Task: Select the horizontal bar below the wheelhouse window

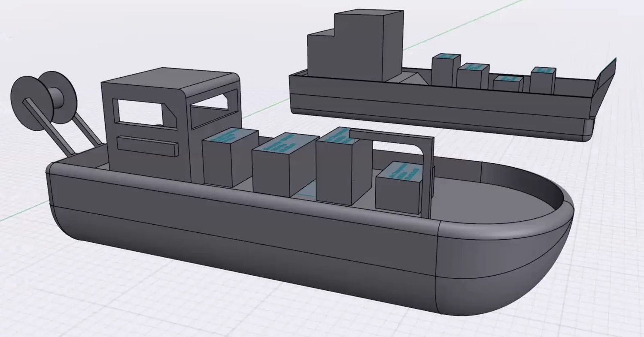Action: click(147, 146)
